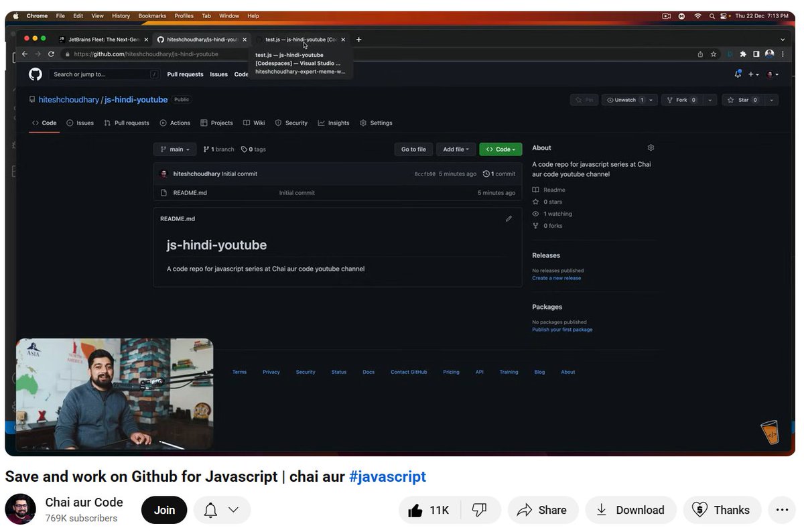
Task: Click the notification bell under the video
Action: coord(210,511)
